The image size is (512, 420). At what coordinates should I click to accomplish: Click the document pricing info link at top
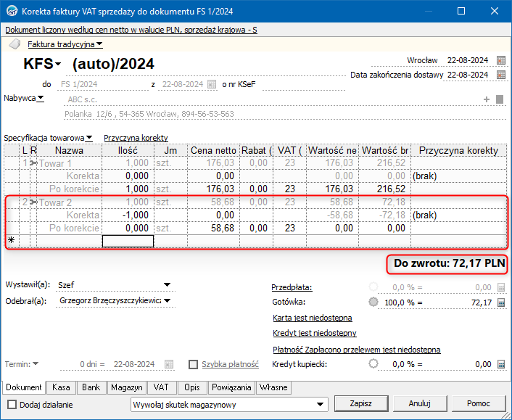pyautogui.click(x=131, y=30)
